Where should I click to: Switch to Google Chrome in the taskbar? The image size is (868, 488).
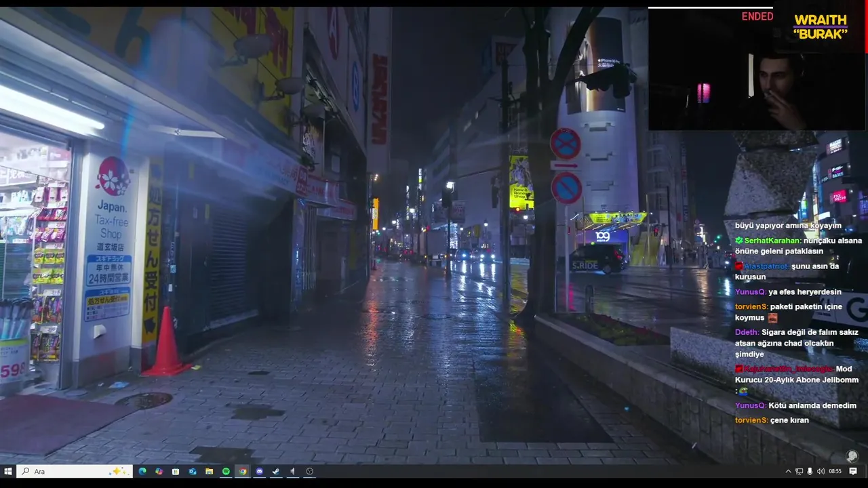pyautogui.click(x=243, y=471)
